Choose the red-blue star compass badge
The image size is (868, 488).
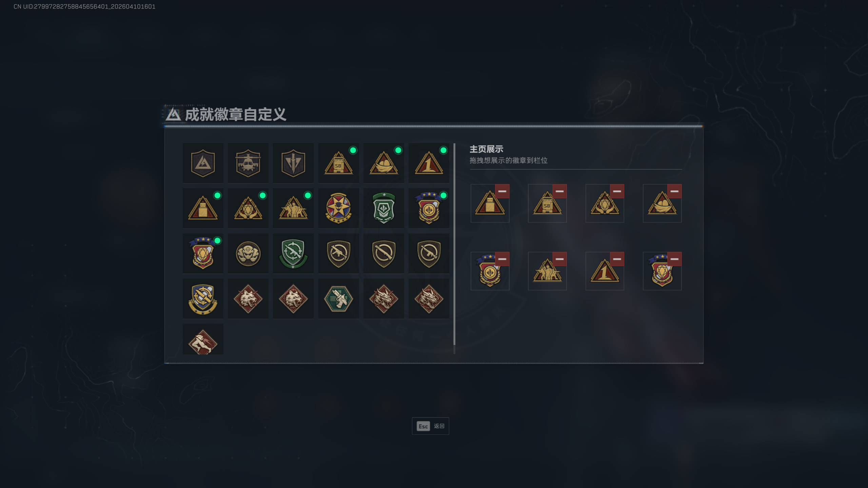[x=338, y=208]
